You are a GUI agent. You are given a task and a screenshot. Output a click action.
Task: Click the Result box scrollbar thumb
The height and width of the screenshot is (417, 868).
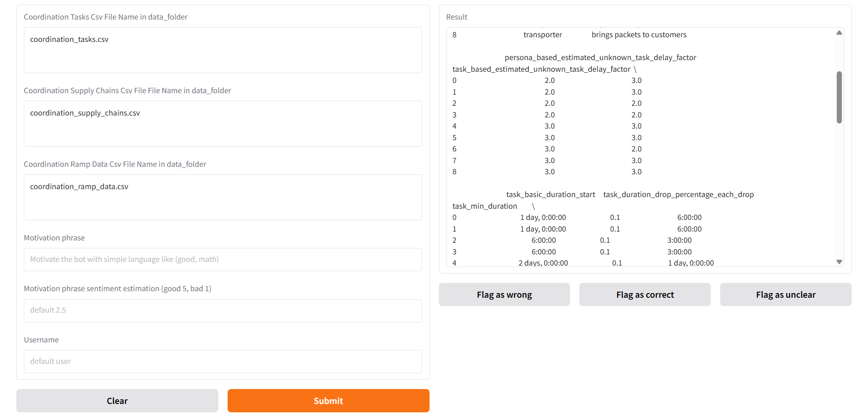click(x=839, y=97)
